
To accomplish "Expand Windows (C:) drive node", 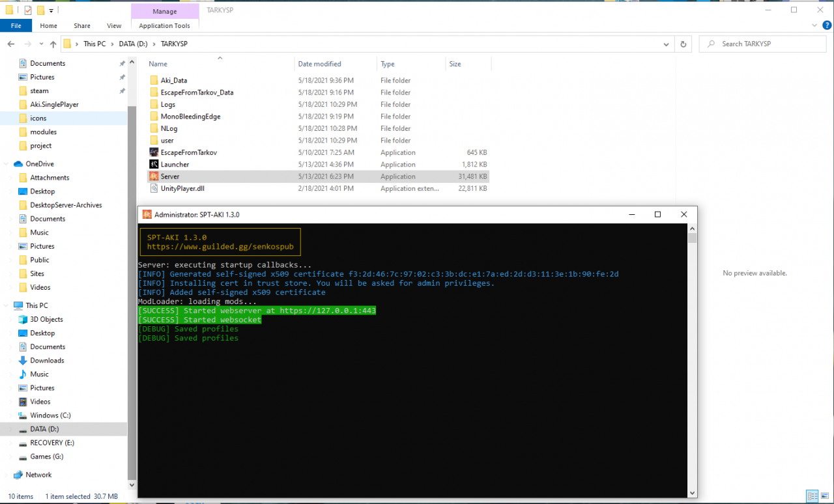I will (x=12, y=415).
